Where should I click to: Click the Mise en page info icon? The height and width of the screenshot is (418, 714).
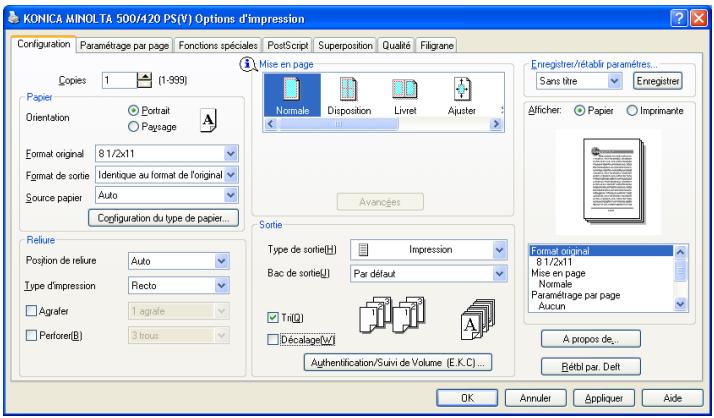tap(247, 64)
